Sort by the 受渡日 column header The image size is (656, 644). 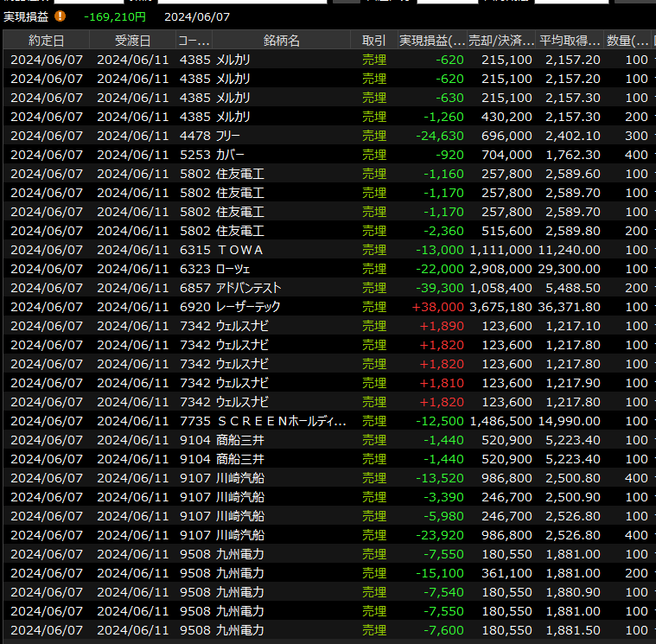pyautogui.click(x=132, y=41)
